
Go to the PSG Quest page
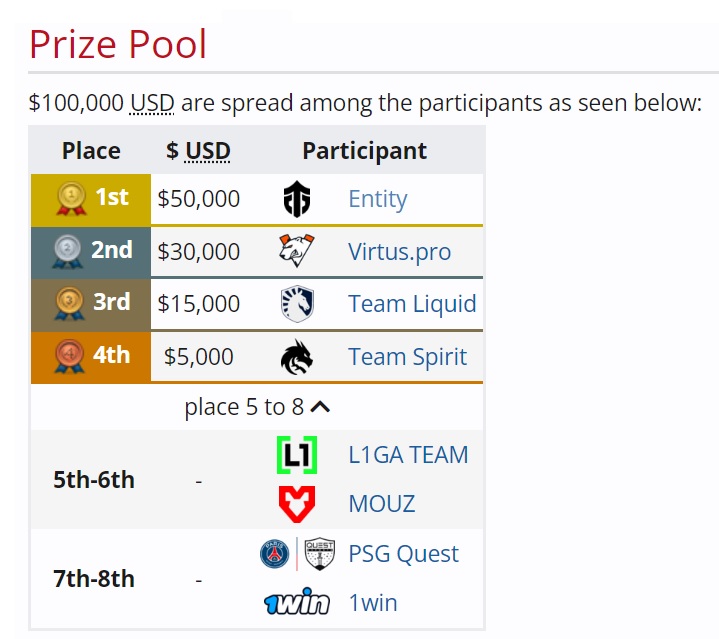tap(403, 554)
